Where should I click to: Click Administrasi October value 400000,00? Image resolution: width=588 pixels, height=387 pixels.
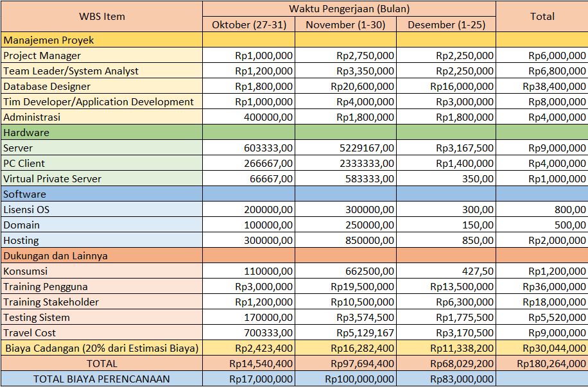pyautogui.click(x=249, y=117)
